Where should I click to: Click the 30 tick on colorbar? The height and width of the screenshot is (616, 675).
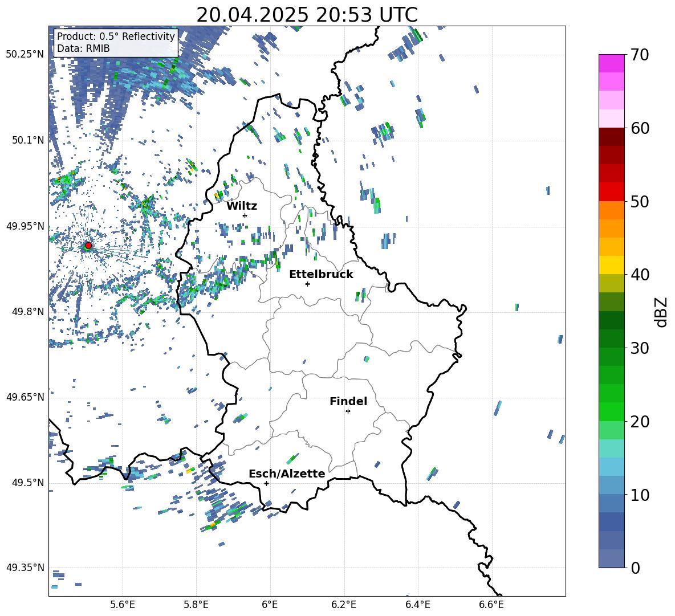coord(640,348)
